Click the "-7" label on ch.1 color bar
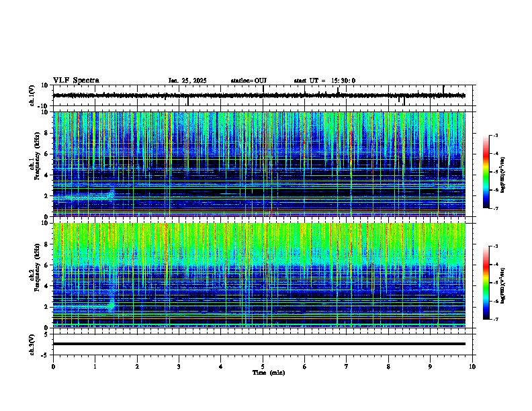Screen dimensions: 532x411 tap(496, 208)
